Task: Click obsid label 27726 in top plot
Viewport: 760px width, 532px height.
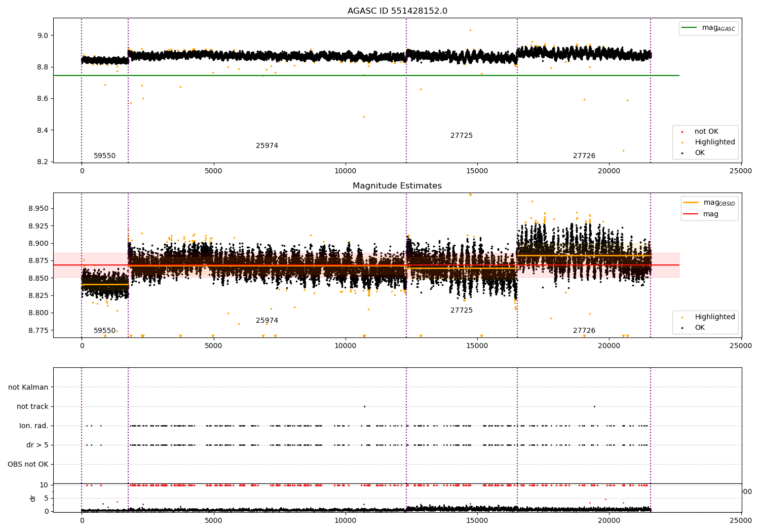Action: (584, 156)
